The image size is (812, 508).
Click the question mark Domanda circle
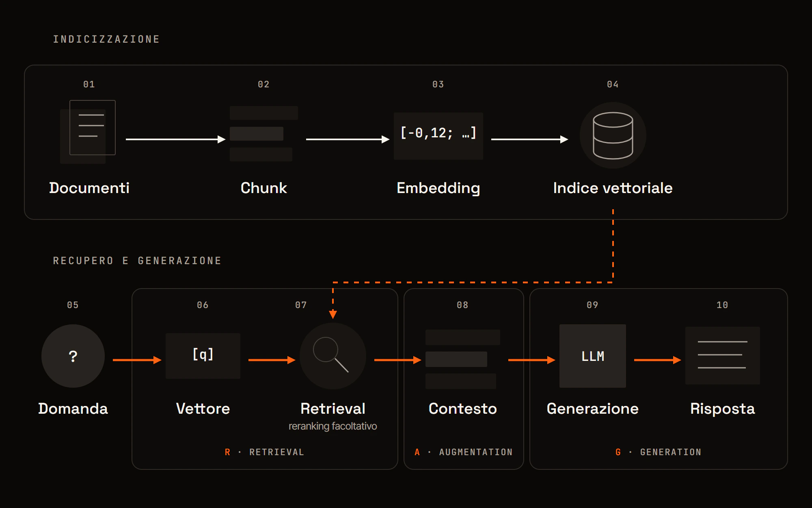73,356
